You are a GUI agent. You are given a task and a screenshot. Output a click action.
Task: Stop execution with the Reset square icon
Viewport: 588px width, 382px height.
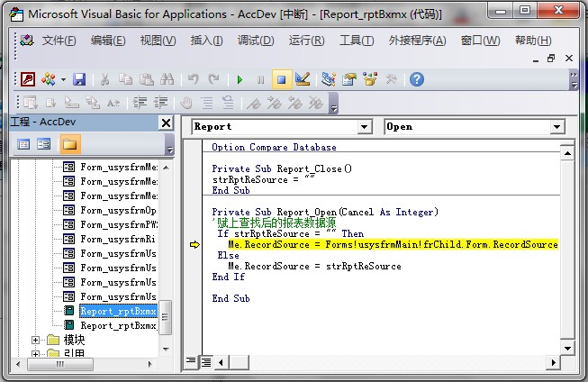click(x=282, y=79)
